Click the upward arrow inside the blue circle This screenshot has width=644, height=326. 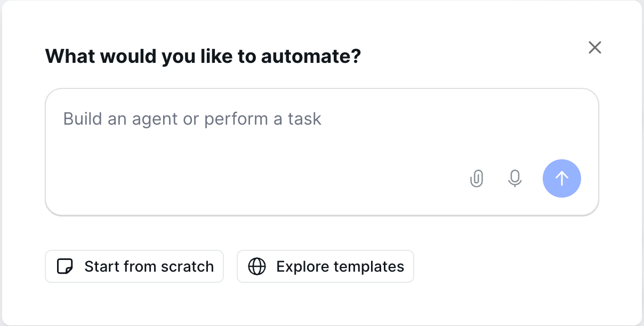[x=562, y=178]
